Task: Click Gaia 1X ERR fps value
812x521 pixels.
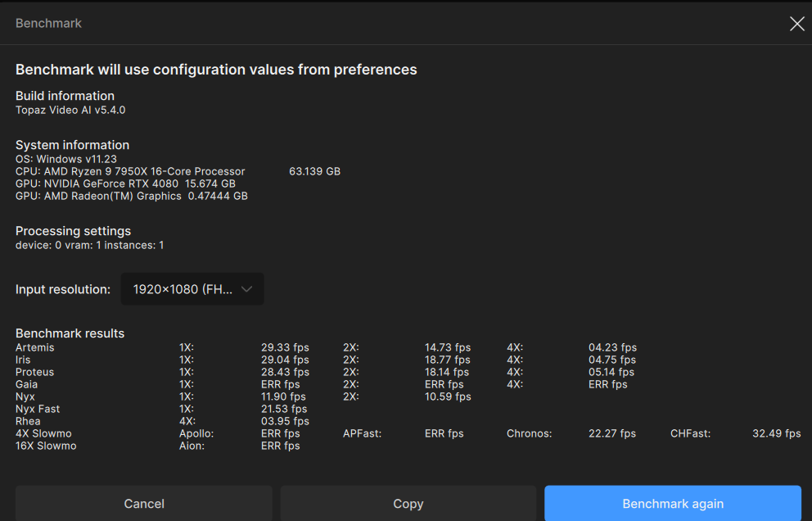Action: (280, 385)
